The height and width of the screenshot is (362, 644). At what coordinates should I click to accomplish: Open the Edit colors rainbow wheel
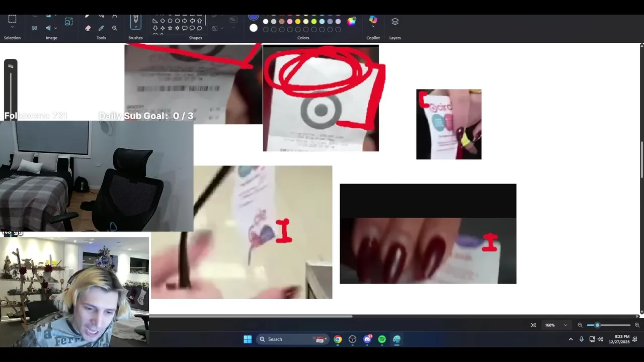(351, 22)
